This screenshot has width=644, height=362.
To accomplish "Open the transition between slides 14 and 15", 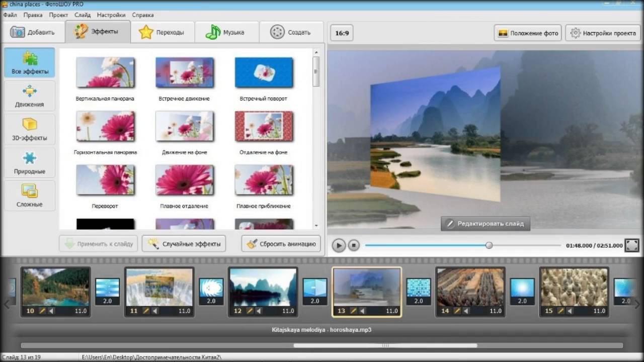I will coord(522,292).
